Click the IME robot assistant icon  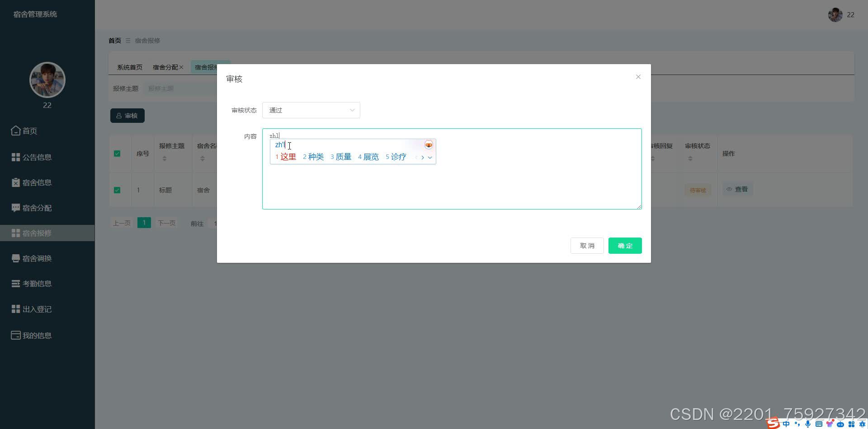[x=840, y=424]
